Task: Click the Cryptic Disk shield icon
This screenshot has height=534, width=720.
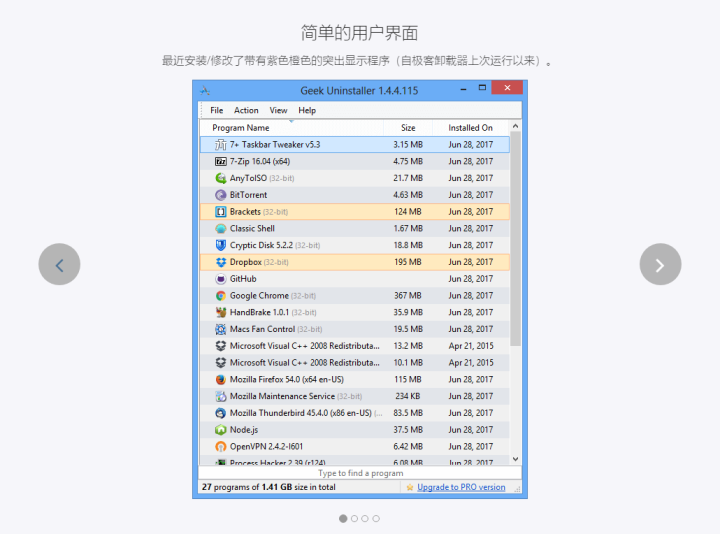Action: tap(221, 245)
